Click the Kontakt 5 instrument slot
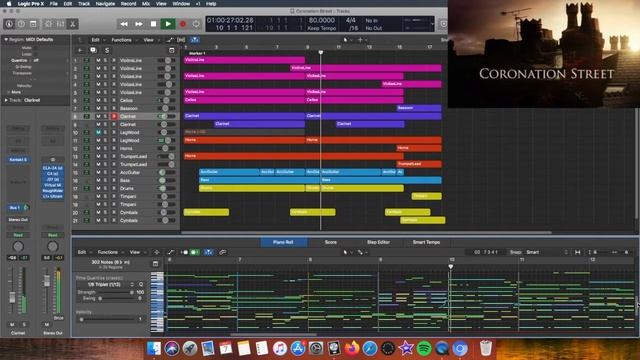Screen dimensions: 640x360 tap(18, 160)
